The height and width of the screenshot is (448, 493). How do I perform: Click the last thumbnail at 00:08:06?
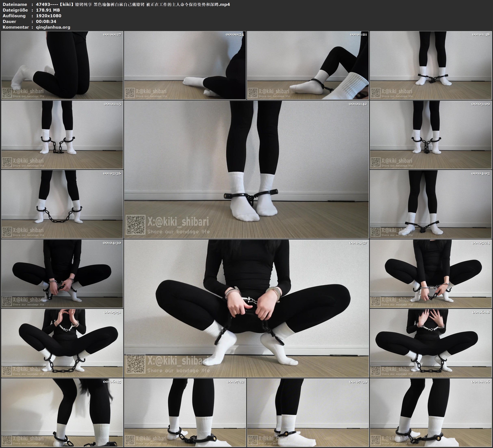[431, 412]
